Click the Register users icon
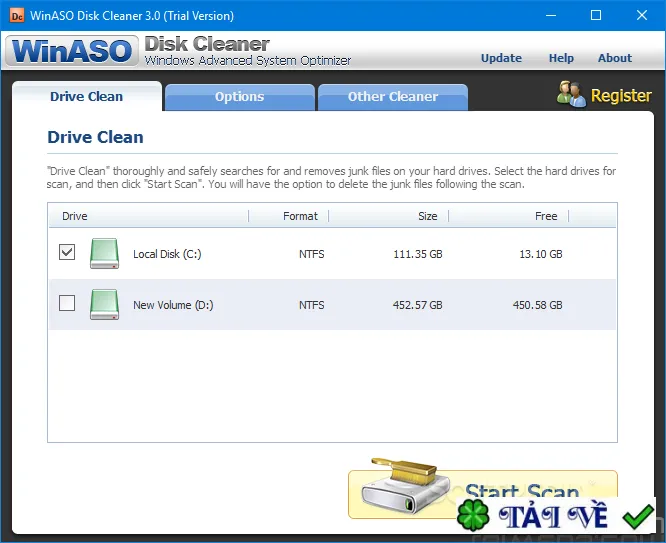This screenshot has height=543, width=666. pyautogui.click(x=571, y=94)
